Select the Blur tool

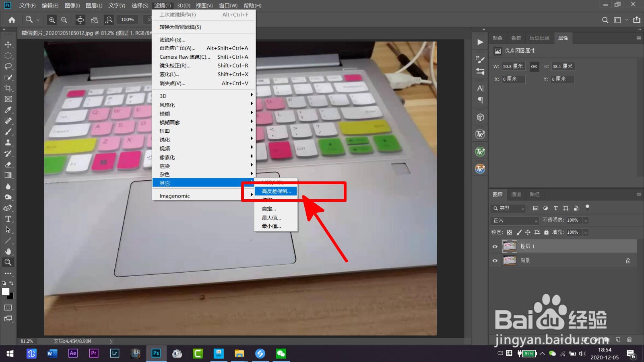[8, 186]
